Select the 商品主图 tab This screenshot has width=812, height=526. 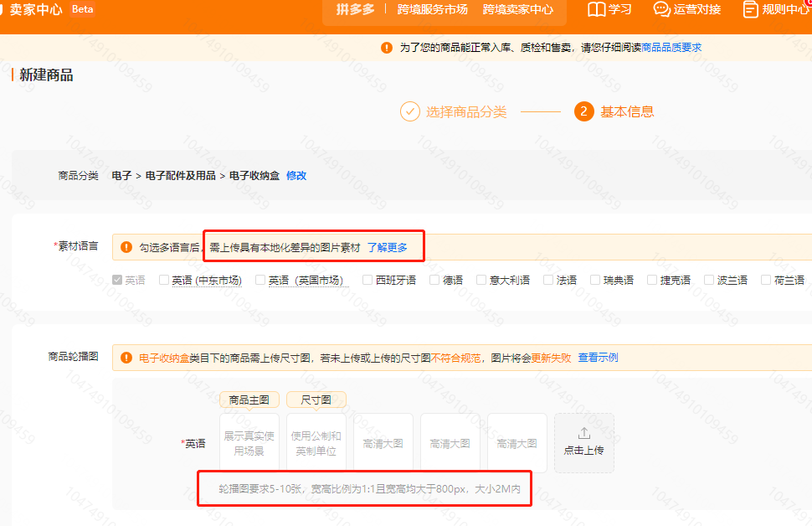coord(249,400)
